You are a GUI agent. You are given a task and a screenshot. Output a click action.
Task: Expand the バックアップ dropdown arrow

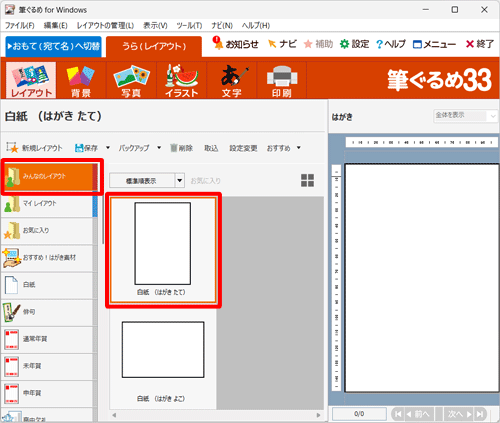(159, 148)
